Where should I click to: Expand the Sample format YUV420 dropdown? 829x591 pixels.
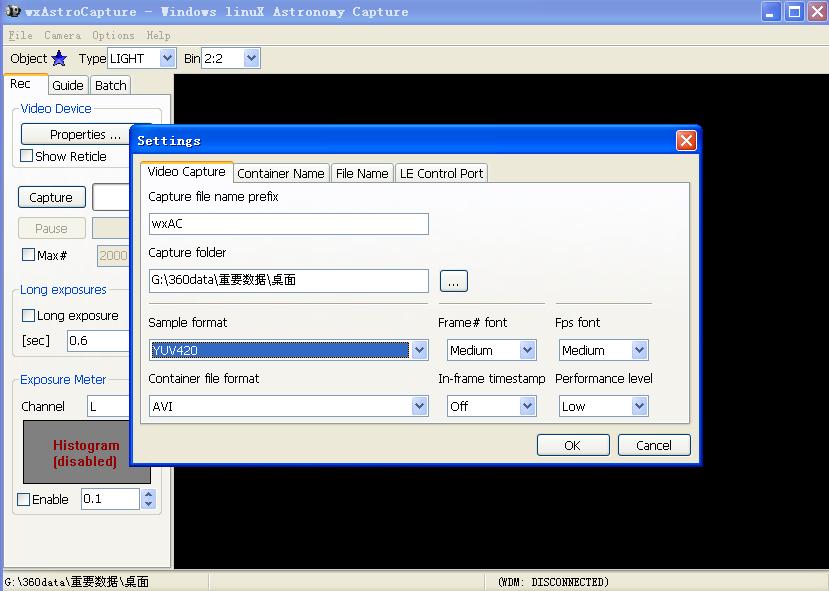[419, 350]
